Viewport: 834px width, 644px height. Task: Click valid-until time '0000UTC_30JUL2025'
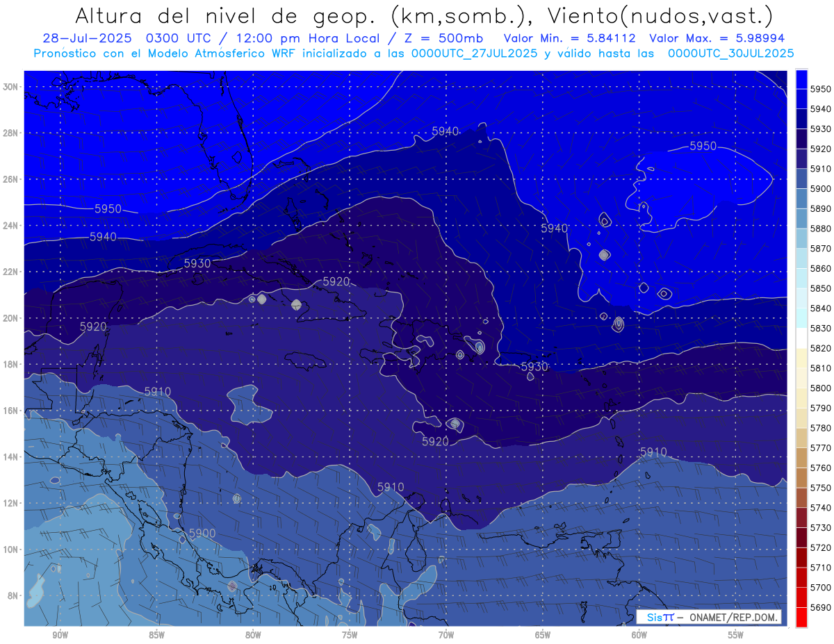pyautogui.click(x=731, y=53)
